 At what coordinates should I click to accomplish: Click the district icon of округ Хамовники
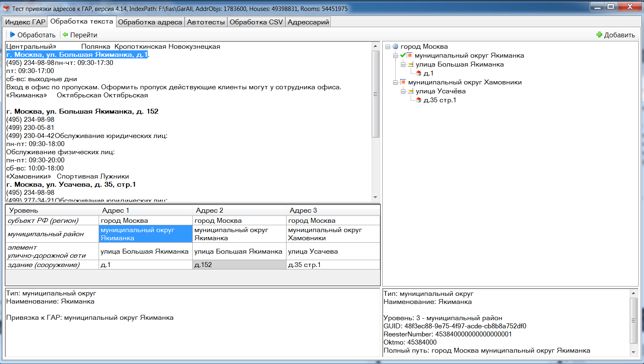click(403, 82)
